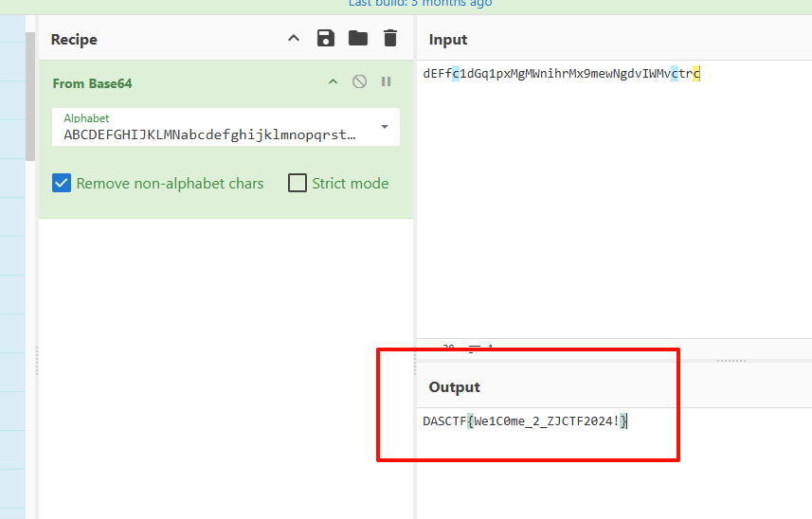Click the Output panel header
This screenshot has height=519, width=812.
(454, 386)
